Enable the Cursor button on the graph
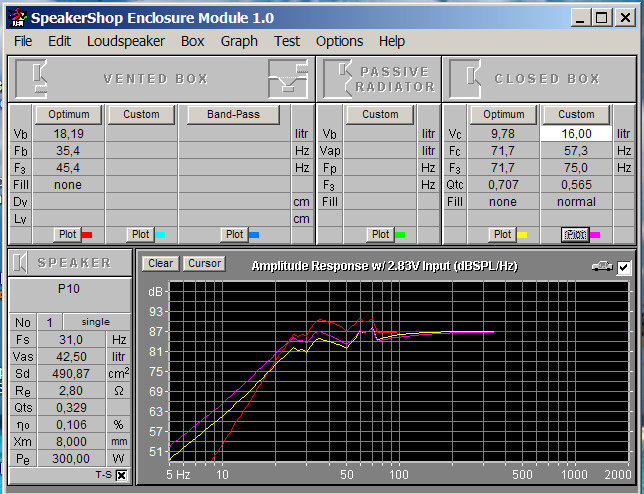The image size is (644, 494). [203, 264]
